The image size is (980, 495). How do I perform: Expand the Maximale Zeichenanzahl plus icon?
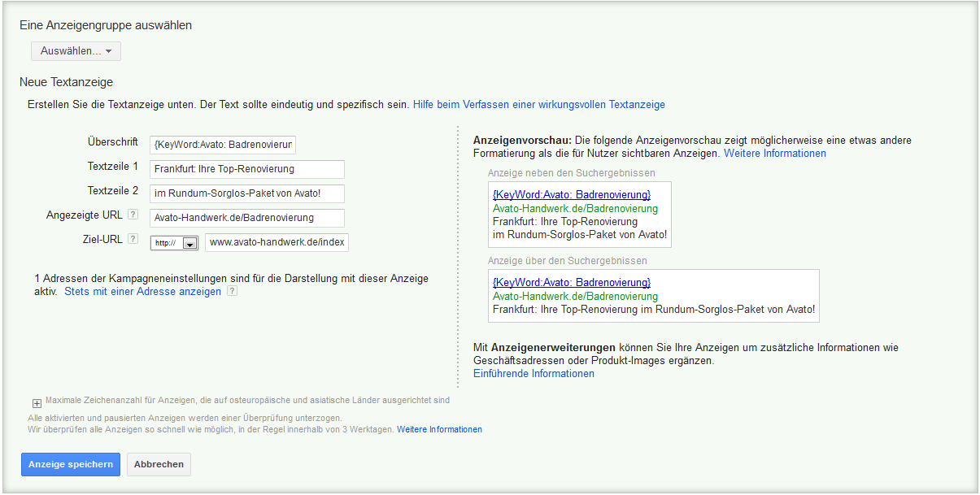[x=37, y=402]
